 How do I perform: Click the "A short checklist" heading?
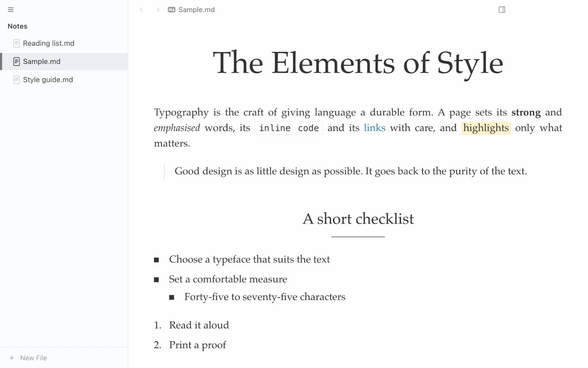tap(358, 219)
